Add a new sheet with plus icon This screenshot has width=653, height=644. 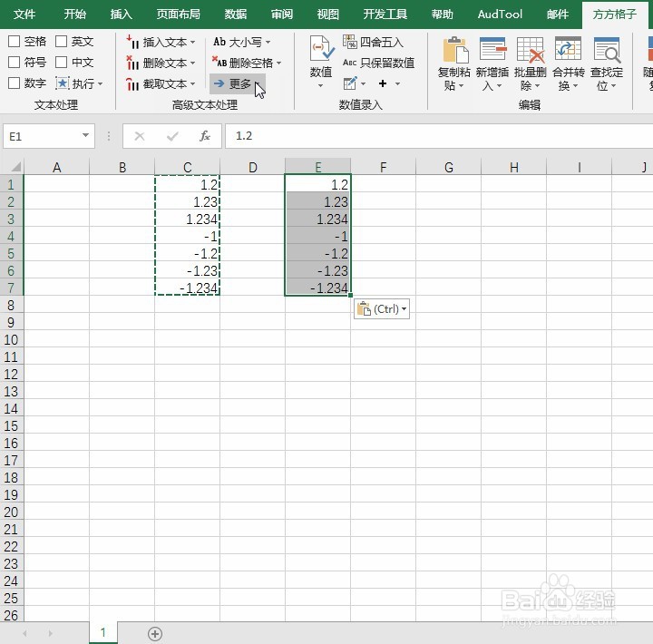coord(155,634)
